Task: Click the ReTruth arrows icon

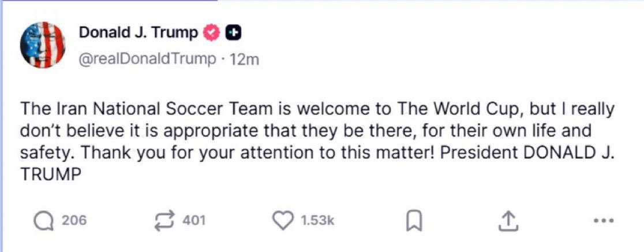Action: click(x=166, y=220)
